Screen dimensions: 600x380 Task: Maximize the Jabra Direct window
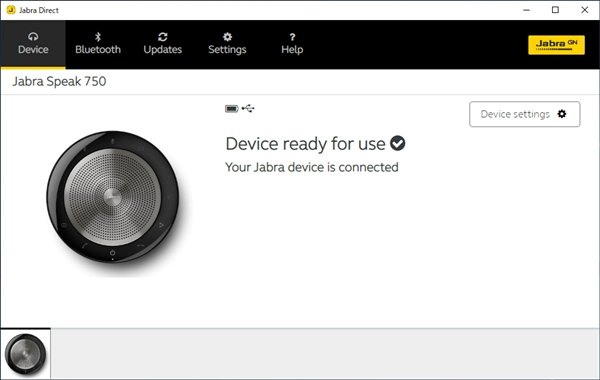(555, 10)
